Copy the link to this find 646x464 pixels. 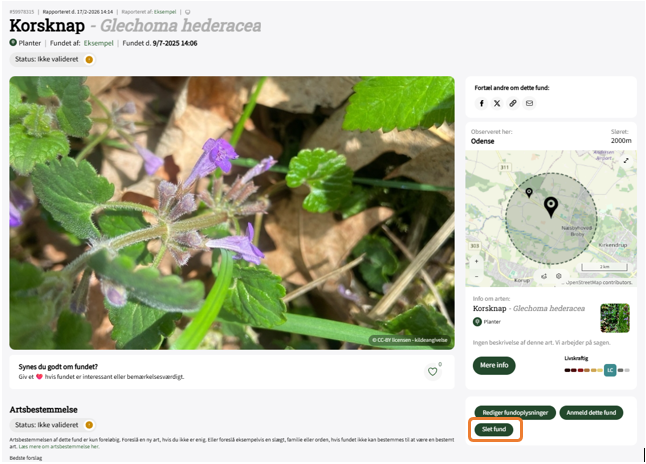(x=513, y=103)
